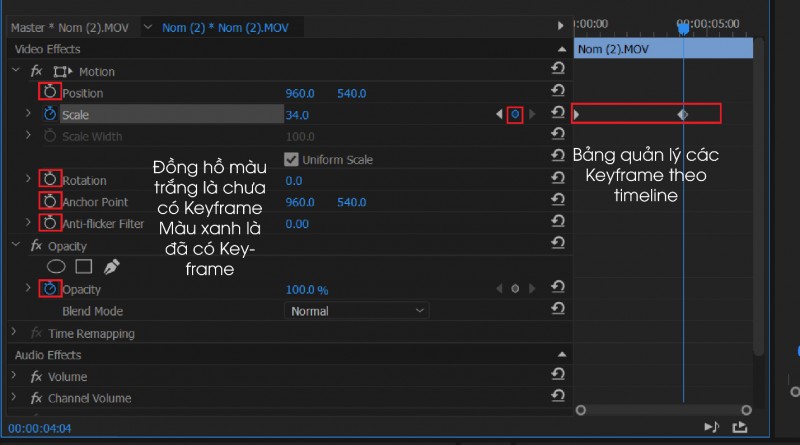Reset the Rotation parameter

[558, 178]
